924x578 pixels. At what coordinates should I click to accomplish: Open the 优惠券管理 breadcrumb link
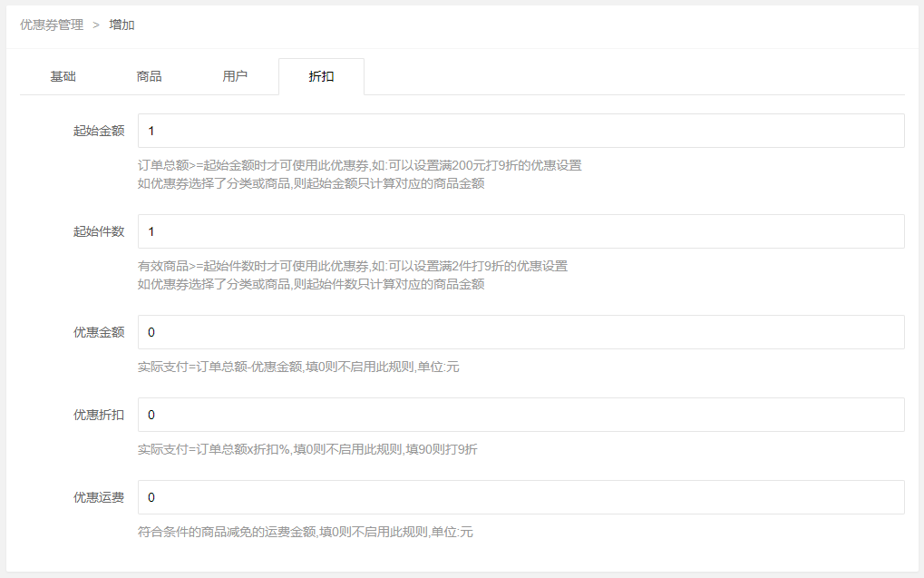pyautogui.click(x=51, y=25)
